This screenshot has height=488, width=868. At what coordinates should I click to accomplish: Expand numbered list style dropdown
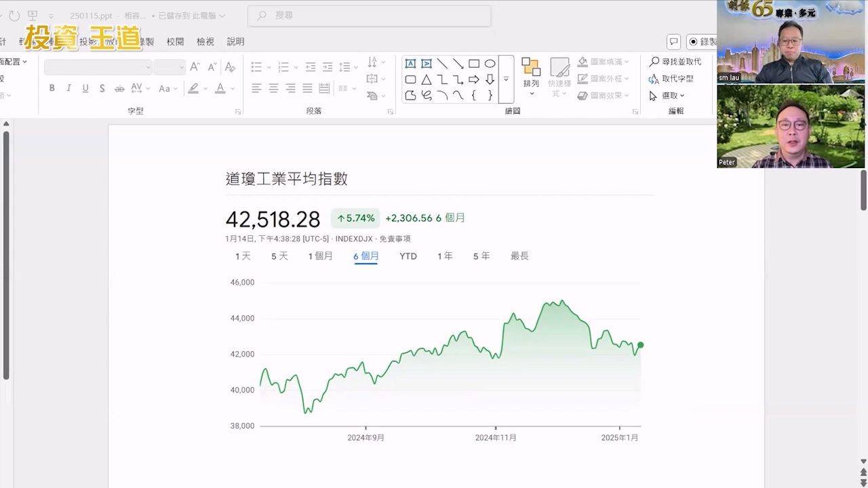pyautogui.click(x=296, y=66)
